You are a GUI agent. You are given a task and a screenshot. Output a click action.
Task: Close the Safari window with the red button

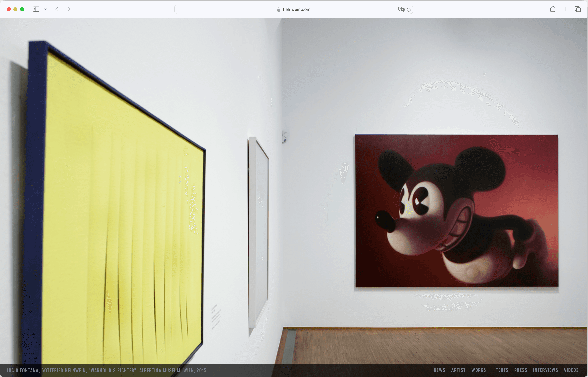tap(9, 9)
